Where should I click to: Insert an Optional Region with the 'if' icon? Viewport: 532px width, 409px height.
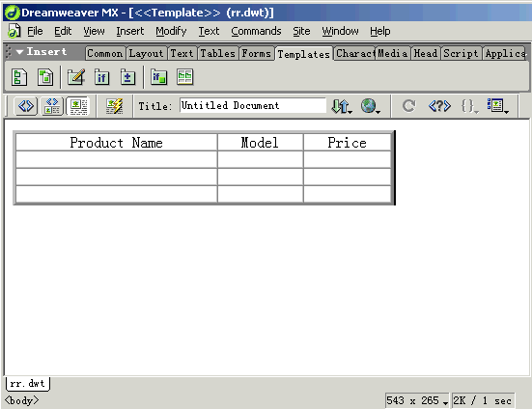tap(101, 77)
